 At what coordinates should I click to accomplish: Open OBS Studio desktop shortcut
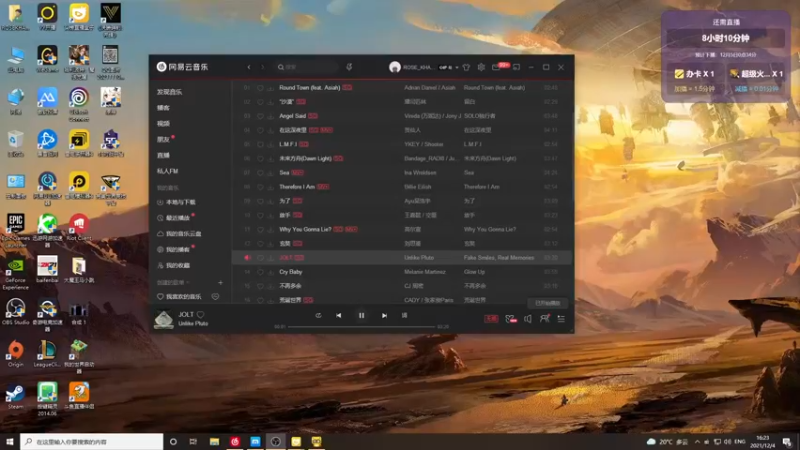pos(15,312)
